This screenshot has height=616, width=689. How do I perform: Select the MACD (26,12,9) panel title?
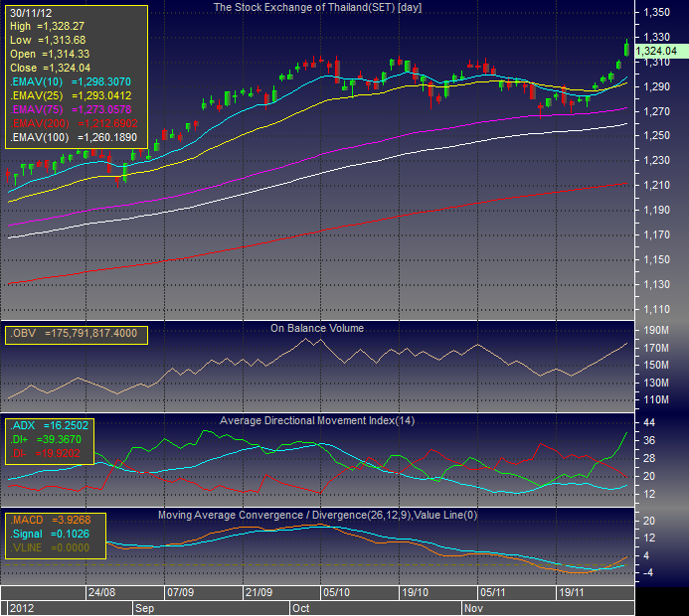point(317,515)
